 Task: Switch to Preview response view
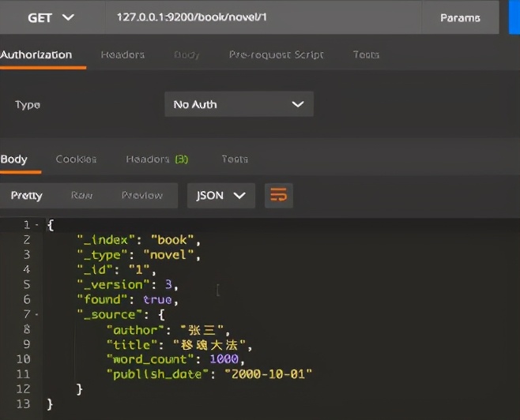click(142, 196)
